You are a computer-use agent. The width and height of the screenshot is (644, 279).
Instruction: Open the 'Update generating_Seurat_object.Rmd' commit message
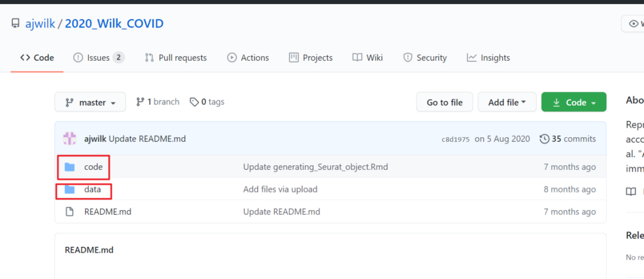(x=315, y=167)
